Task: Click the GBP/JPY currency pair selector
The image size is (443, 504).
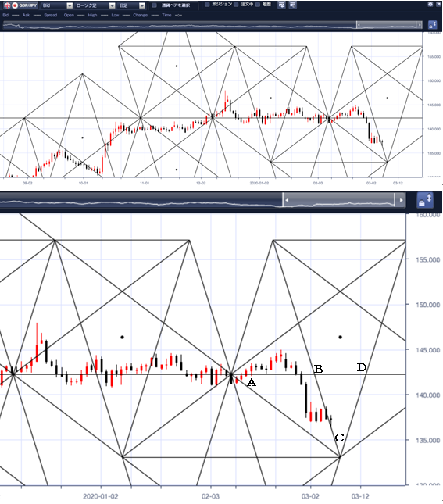Action: [20, 5]
